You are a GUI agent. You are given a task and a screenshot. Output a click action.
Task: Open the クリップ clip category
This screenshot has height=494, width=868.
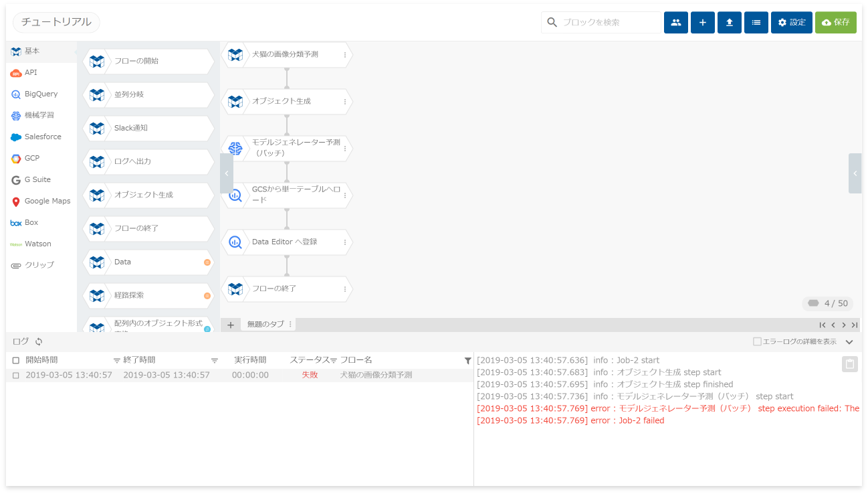point(41,265)
